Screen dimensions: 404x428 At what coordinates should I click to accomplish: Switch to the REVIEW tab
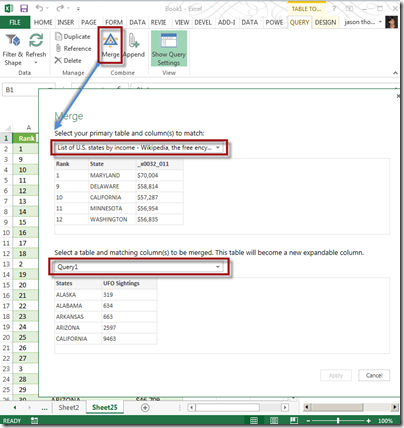(158, 22)
